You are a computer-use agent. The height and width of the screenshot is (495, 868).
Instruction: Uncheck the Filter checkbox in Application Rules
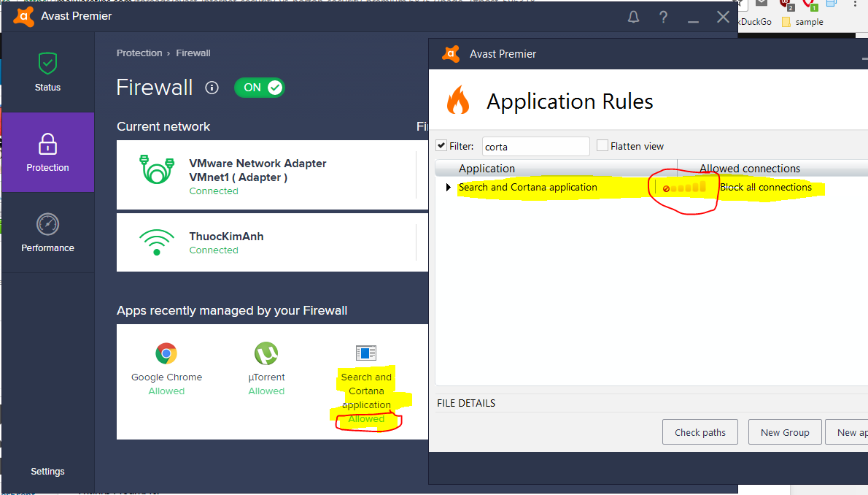pyautogui.click(x=441, y=146)
